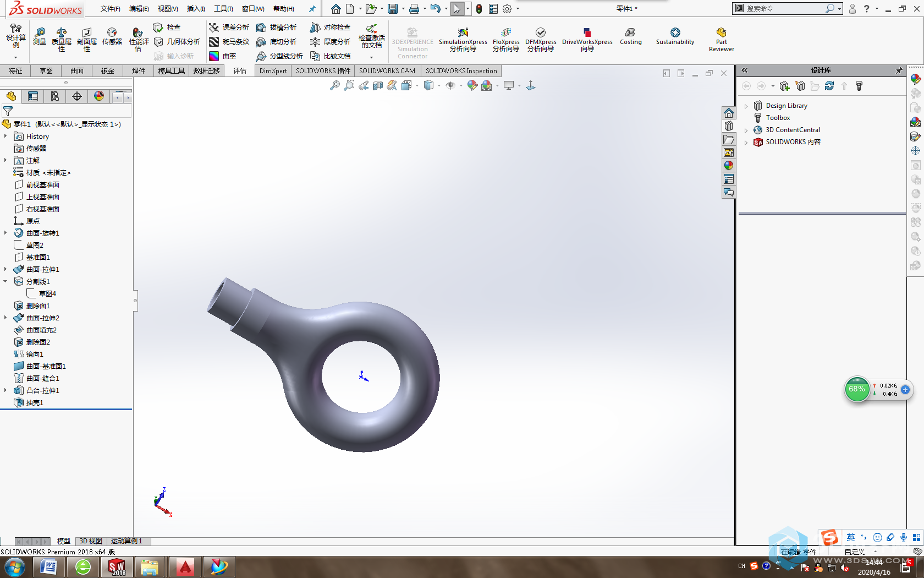
Task: Expand 凸台-拉伸1 feature
Action: [x=5, y=390]
